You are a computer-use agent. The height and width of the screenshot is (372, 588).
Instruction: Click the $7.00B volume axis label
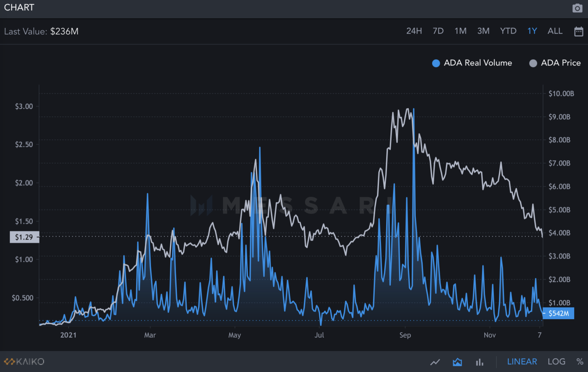click(x=559, y=163)
